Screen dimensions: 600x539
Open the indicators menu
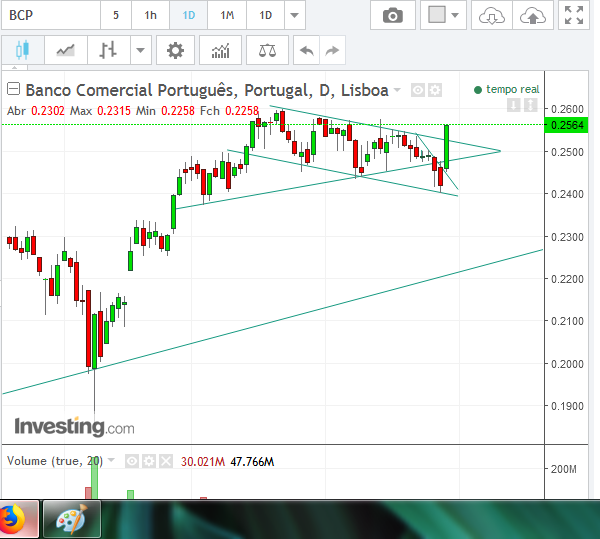point(220,50)
